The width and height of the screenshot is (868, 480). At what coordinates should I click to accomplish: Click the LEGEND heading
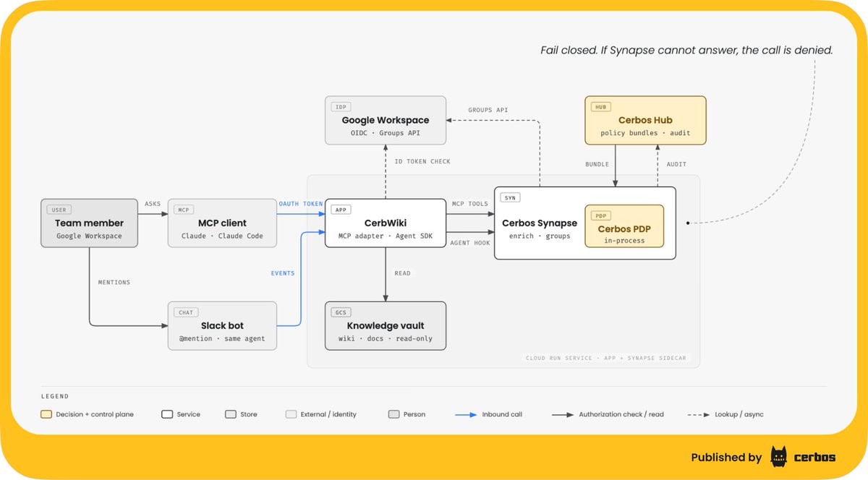tap(55, 396)
